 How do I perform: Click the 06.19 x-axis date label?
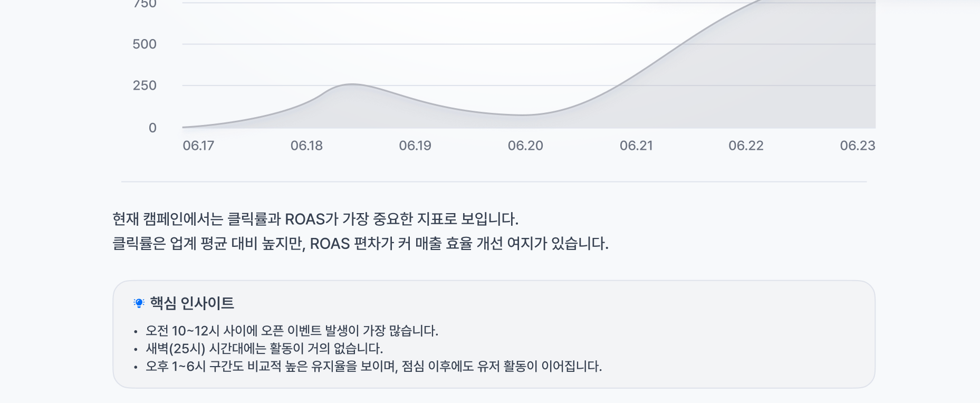coord(415,146)
